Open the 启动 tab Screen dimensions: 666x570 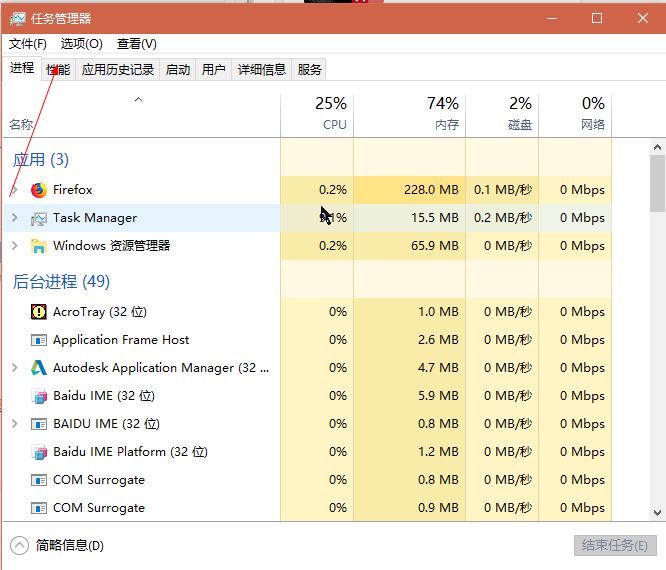177,69
